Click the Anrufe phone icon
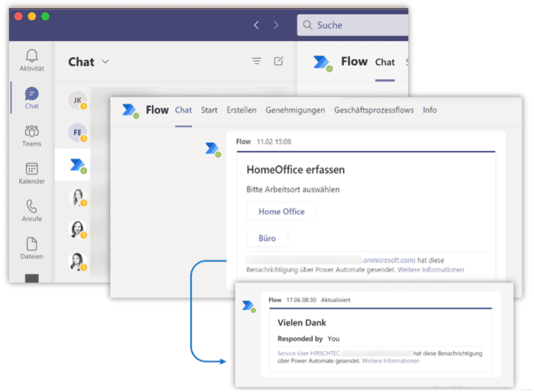The image size is (534, 392). click(x=31, y=207)
